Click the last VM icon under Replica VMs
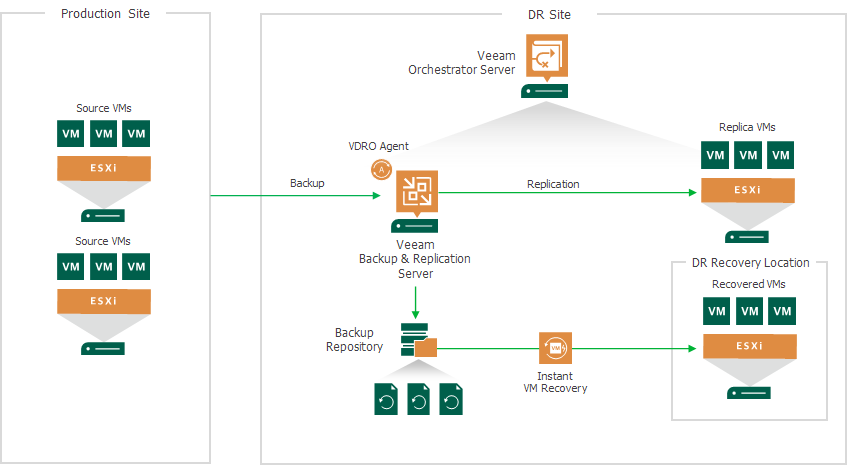This screenshot has width=847, height=465. point(781,155)
